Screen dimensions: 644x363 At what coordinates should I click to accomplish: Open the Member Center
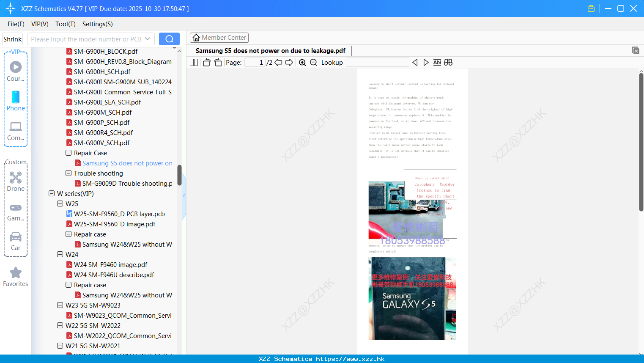219,38
